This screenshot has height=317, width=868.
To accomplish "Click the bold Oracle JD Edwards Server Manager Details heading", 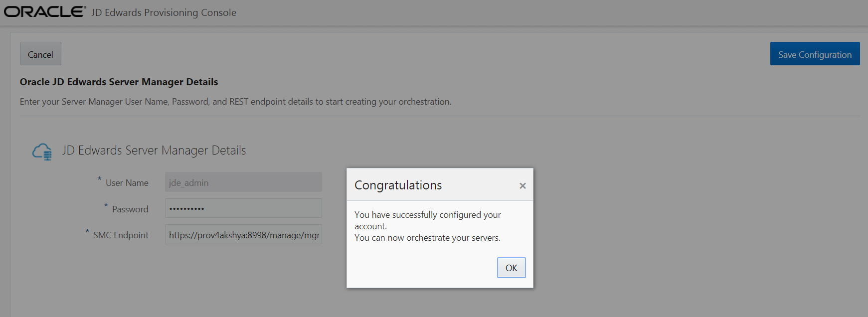I will [x=119, y=82].
